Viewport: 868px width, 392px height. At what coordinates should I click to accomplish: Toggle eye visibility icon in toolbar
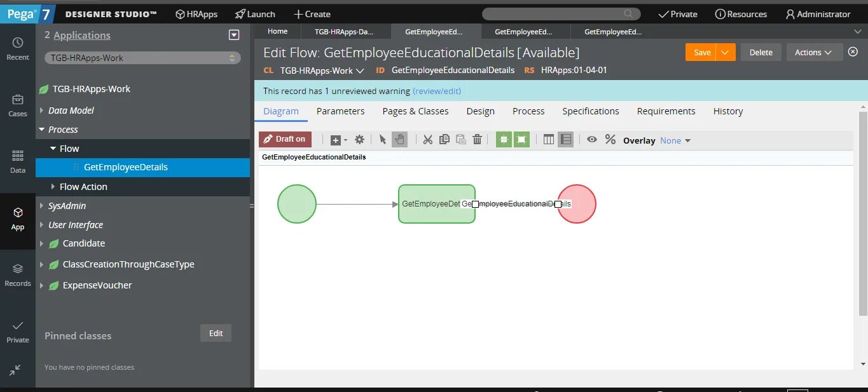592,140
